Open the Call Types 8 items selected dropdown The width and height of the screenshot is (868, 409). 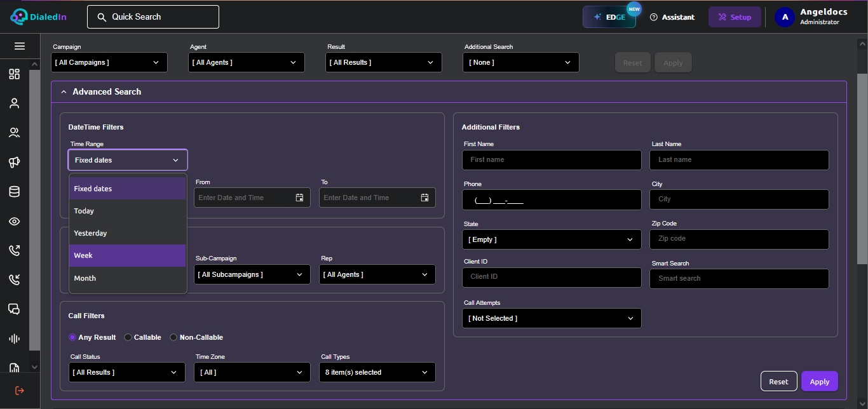(x=377, y=372)
